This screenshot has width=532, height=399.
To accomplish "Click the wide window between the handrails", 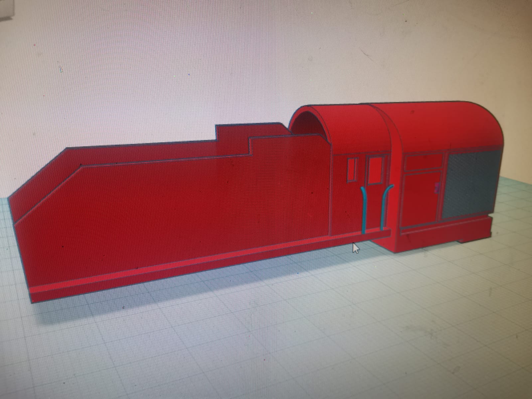I will tap(375, 170).
